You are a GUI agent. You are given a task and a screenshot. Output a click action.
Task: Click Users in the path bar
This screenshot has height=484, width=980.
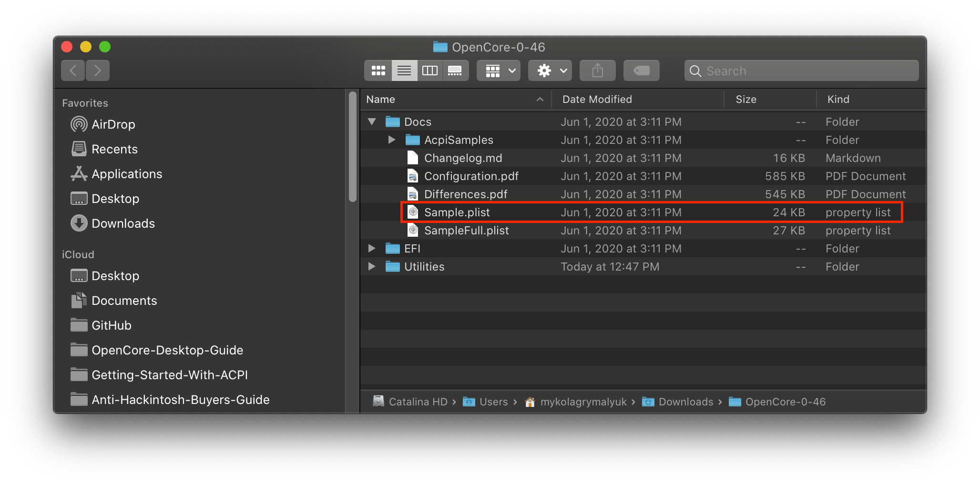coord(486,402)
